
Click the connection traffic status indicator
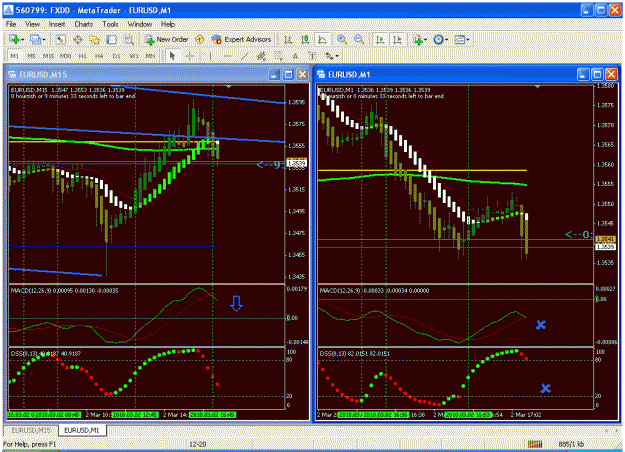point(535,444)
